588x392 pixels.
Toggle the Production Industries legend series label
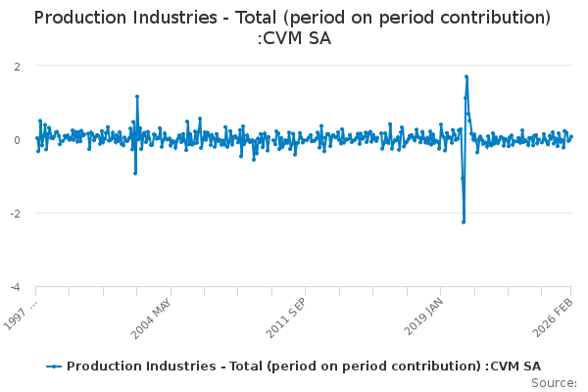[304, 367]
